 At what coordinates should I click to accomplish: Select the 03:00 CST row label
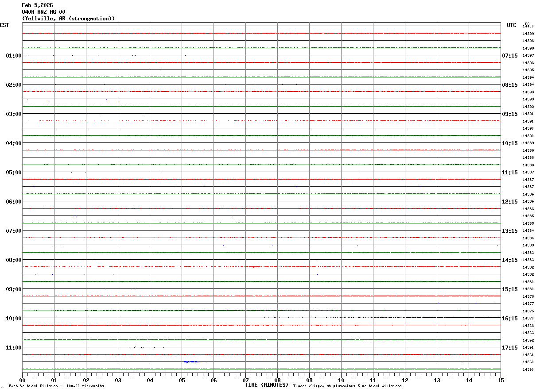(x=14, y=114)
